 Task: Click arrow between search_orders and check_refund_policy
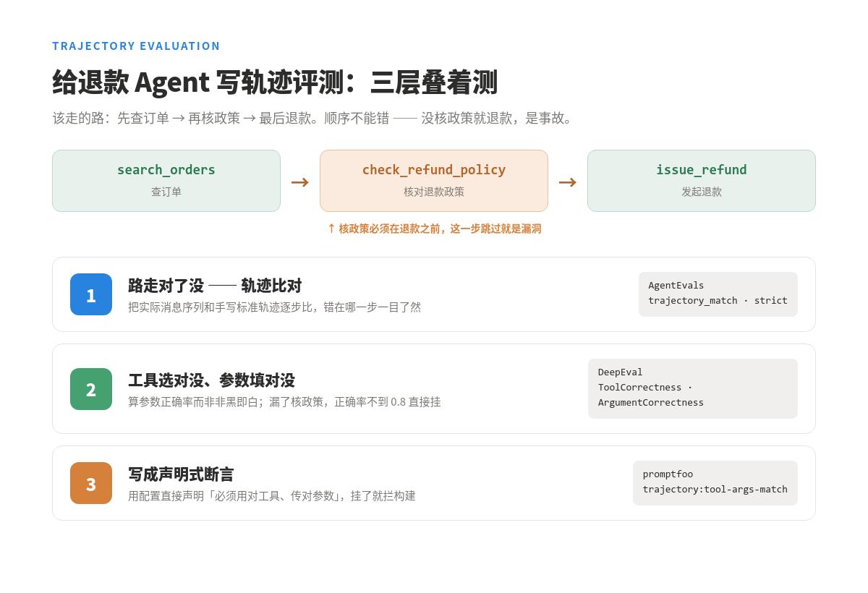click(300, 182)
